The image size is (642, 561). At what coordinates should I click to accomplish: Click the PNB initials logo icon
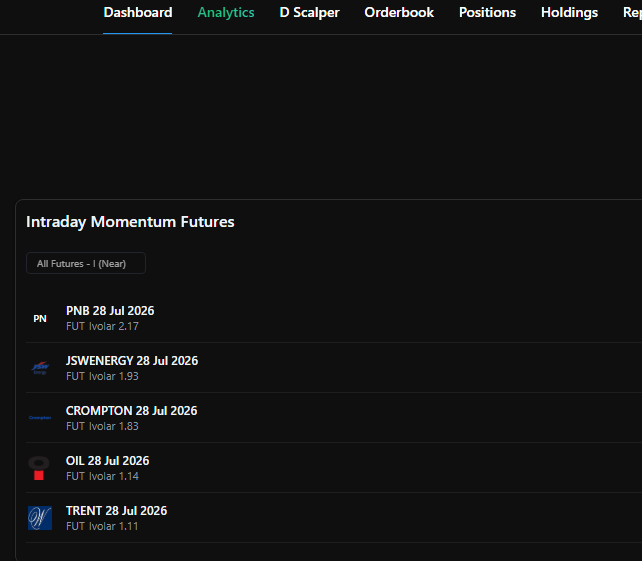40,319
